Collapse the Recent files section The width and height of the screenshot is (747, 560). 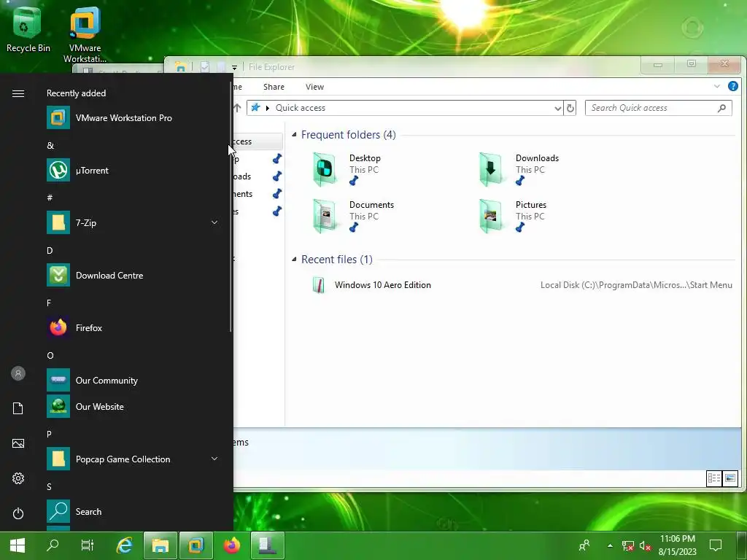point(294,259)
